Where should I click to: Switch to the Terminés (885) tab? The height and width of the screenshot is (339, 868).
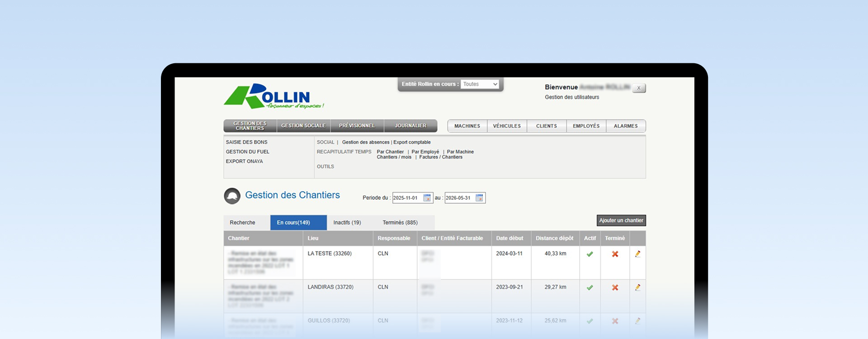pyautogui.click(x=400, y=223)
